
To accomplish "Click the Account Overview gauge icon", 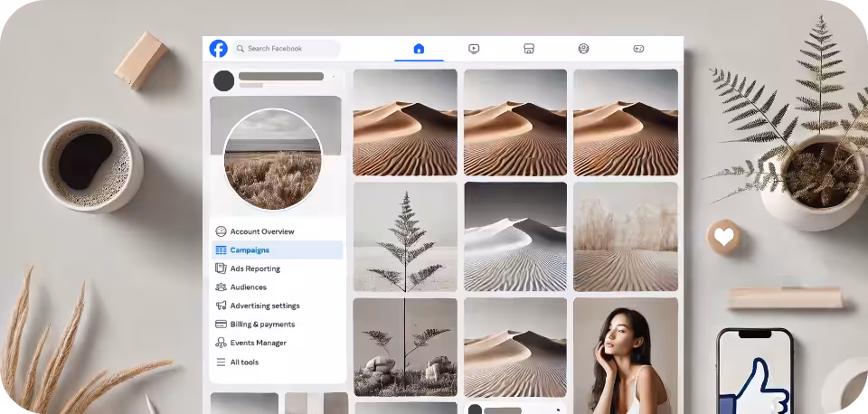I will (x=221, y=231).
